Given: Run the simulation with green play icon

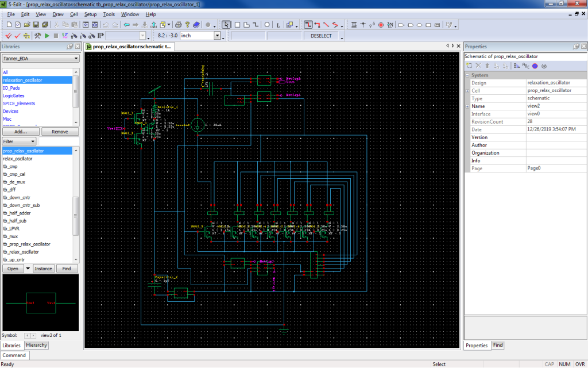Looking at the screenshot, I should pos(47,35).
